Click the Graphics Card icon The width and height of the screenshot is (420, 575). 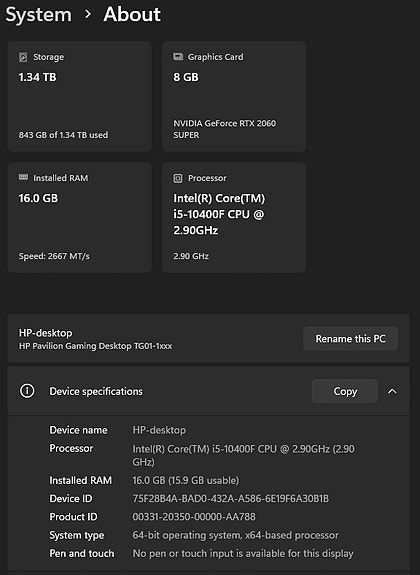[178, 56]
